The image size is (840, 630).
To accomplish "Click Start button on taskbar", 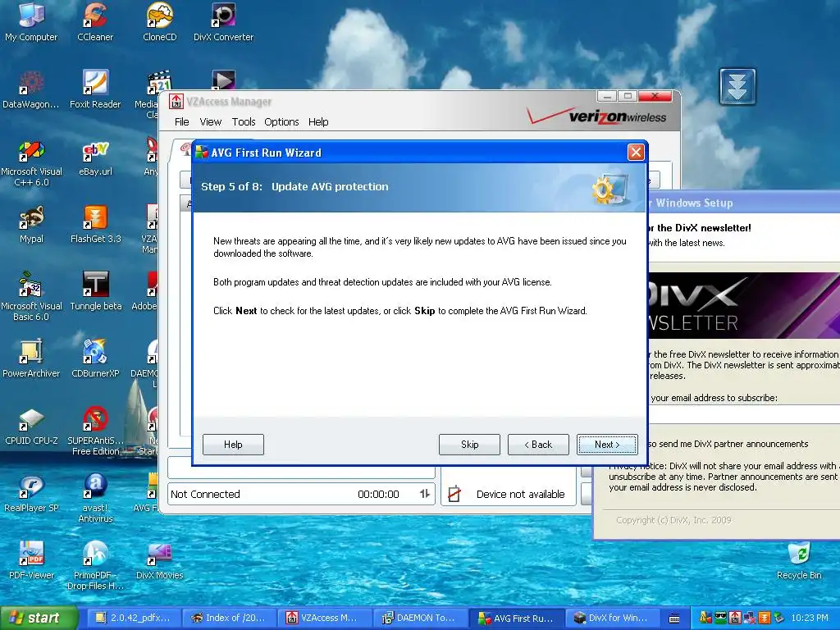I will point(39,618).
